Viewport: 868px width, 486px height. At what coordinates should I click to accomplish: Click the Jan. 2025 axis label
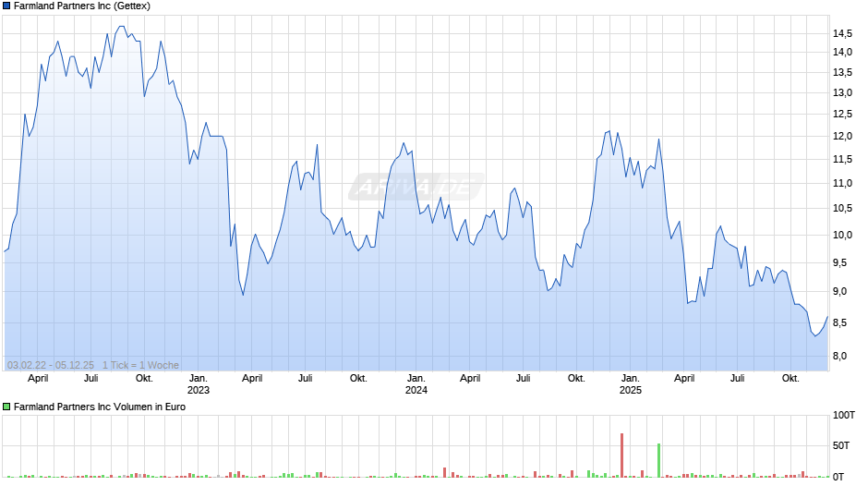[630, 384]
